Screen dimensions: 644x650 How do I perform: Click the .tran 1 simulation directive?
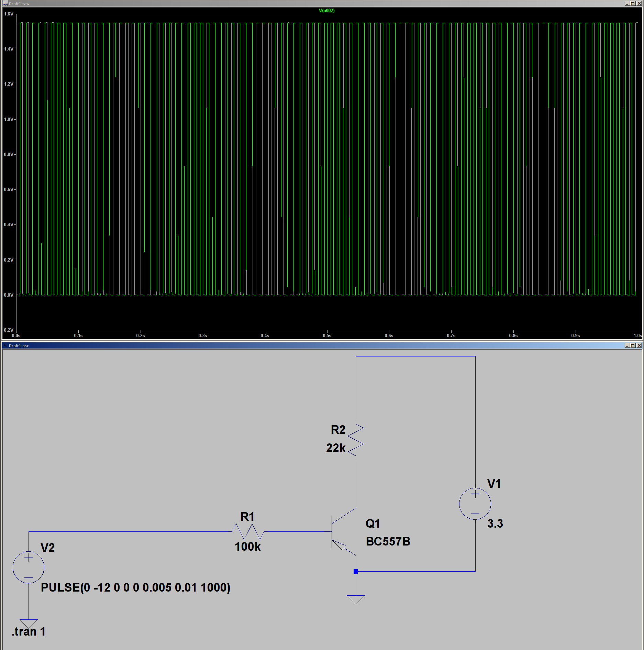point(29,631)
